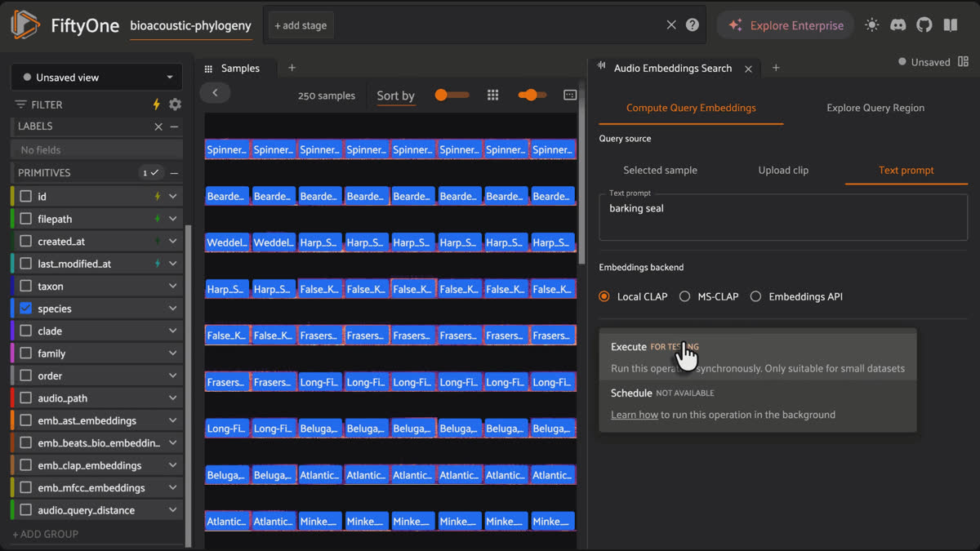Open the GitHub repository icon
This screenshot has height=551, width=980.
pyautogui.click(x=924, y=25)
